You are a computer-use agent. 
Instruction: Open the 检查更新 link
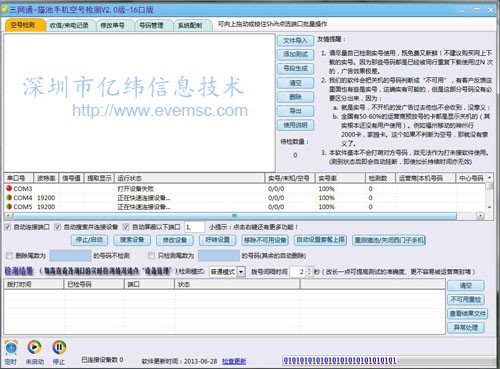point(234,361)
